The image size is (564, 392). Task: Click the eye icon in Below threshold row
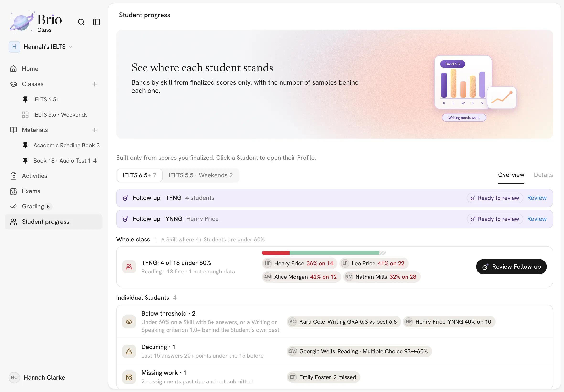(x=129, y=322)
